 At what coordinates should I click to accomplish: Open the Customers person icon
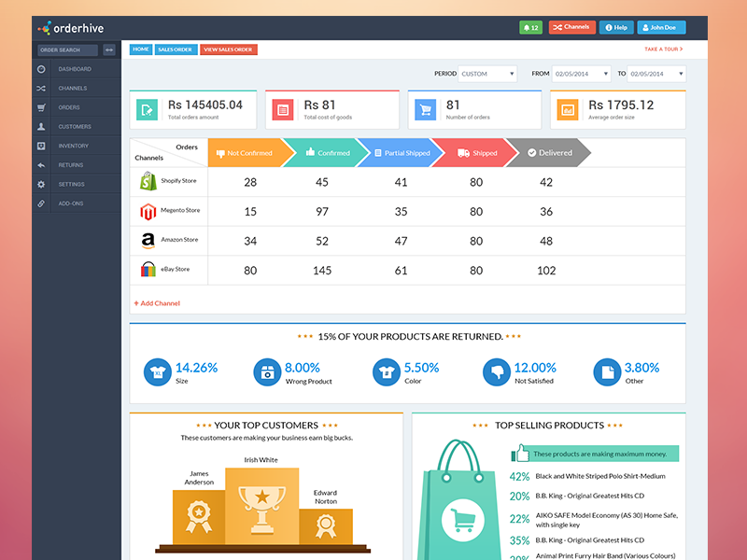point(41,127)
